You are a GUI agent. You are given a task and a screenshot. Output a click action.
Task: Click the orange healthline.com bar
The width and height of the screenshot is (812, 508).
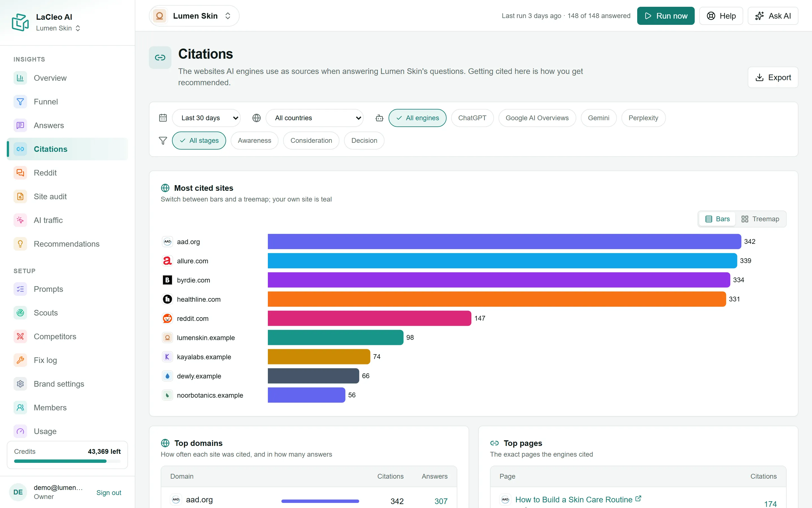(x=497, y=299)
